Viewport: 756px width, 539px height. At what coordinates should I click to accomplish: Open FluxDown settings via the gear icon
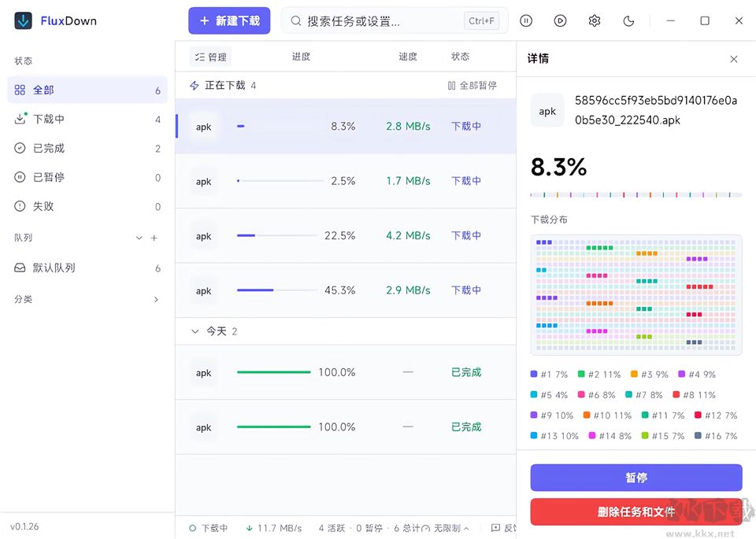click(595, 20)
